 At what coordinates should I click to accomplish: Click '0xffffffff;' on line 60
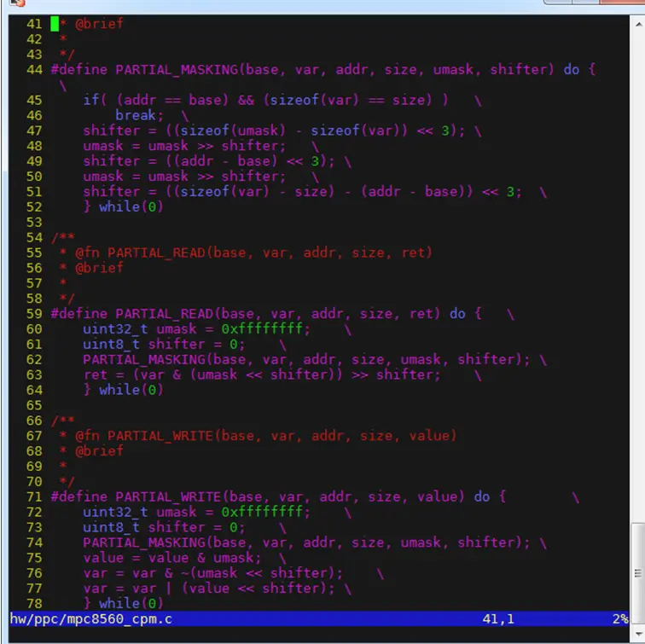click(x=265, y=329)
